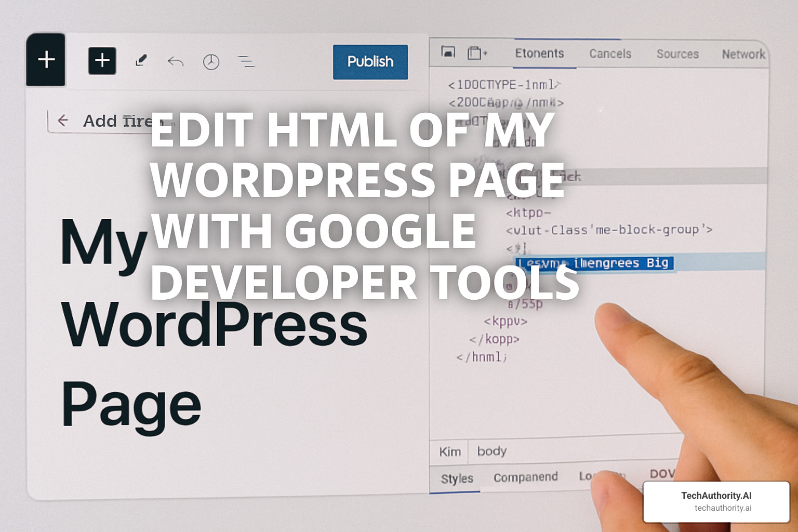Screen dimensions: 798x532
Task: Toggle the device toolbar icon in DevTools
Action: tap(476, 53)
